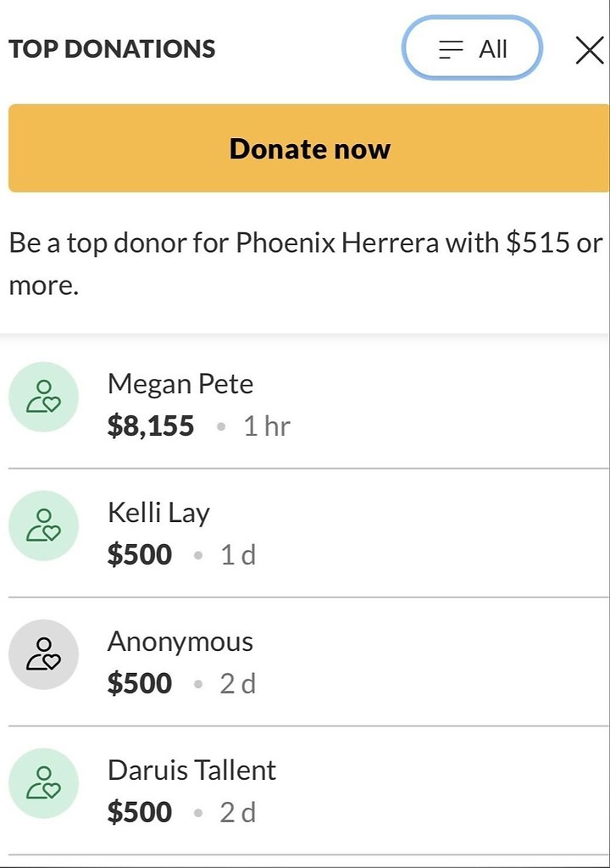Select the Daruis Tallent donor name
This screenshot has height=868, width=610.
click(x=191, y=771)
